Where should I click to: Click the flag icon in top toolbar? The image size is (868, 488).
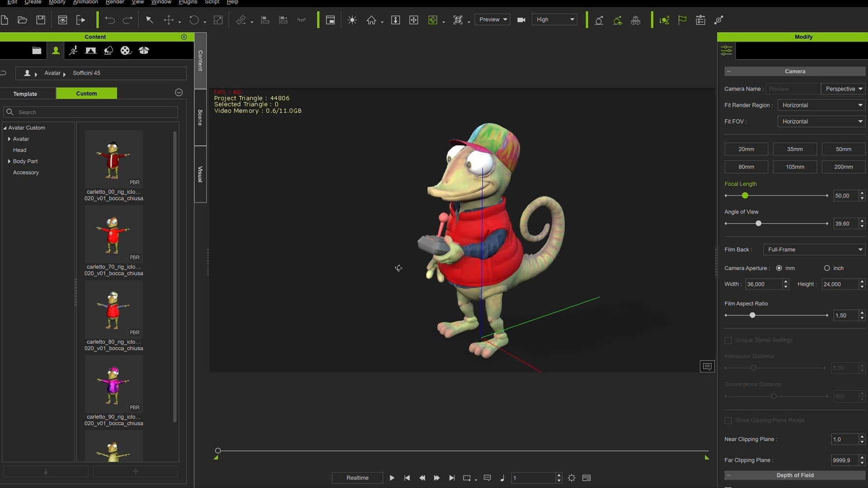pyautogui.click(x=682, y=20)
